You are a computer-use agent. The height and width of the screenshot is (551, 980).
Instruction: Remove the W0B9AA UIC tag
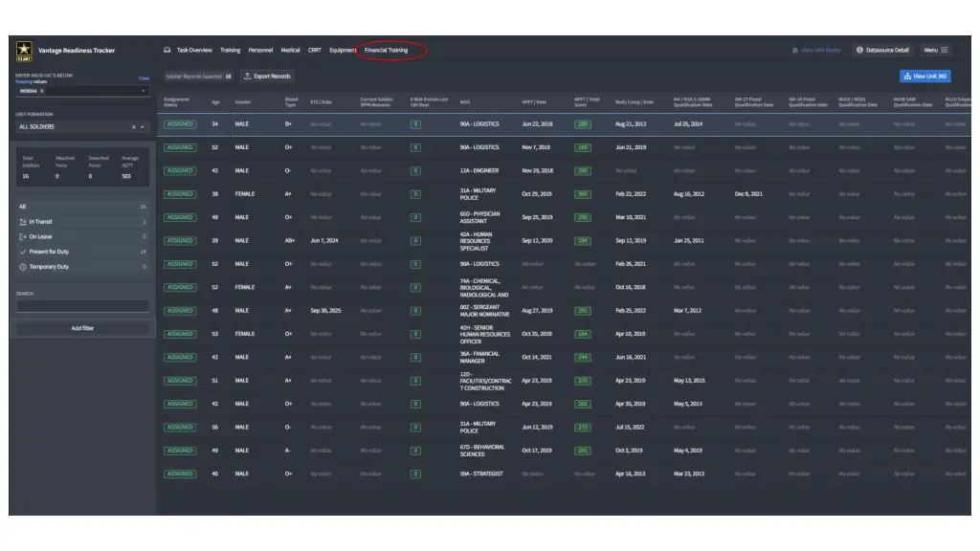pyautogui.click(x=42, y=91)
